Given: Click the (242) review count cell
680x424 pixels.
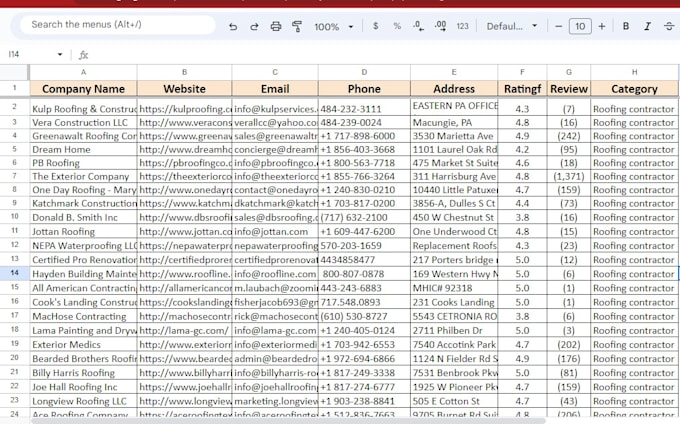Looking at the screenshot, I should click(x=569, y=136).
